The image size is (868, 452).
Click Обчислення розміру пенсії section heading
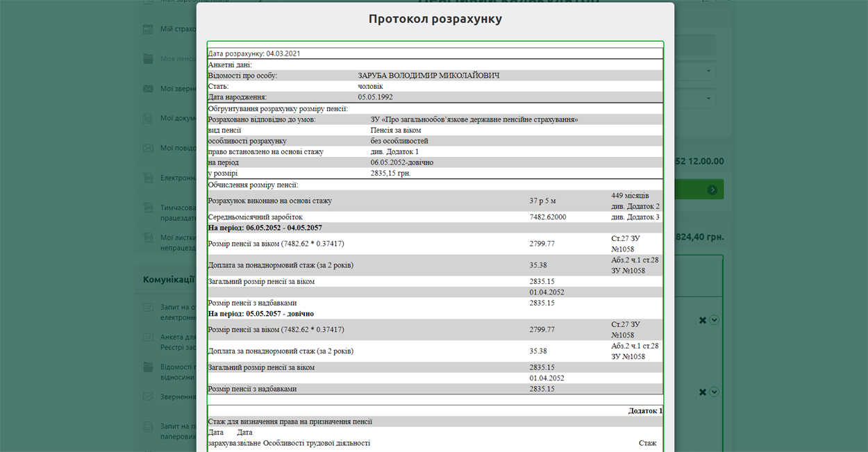pos(253,185)
